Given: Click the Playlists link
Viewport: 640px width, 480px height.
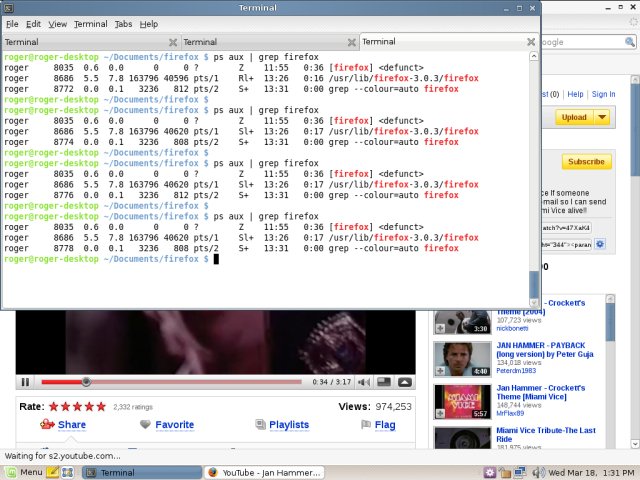Looking at the screenshot, I should coord(289,425).
